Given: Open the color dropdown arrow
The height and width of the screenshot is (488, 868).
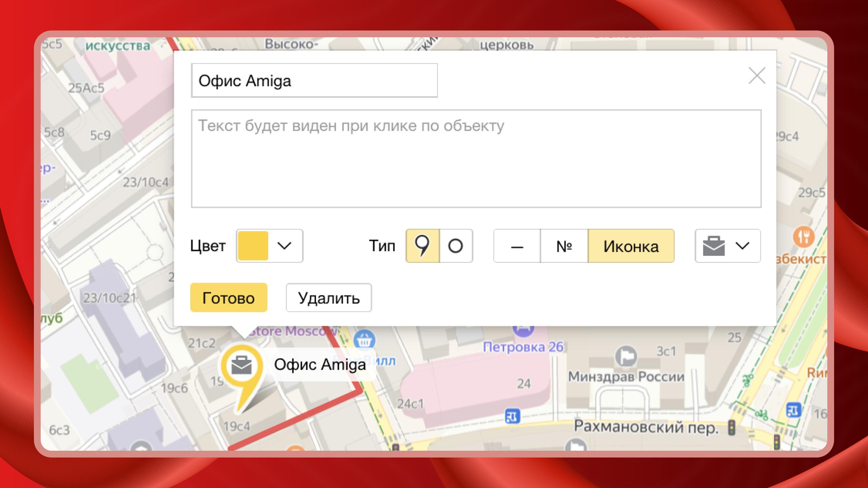Looking at the screenshot, I should click(284, 246).
